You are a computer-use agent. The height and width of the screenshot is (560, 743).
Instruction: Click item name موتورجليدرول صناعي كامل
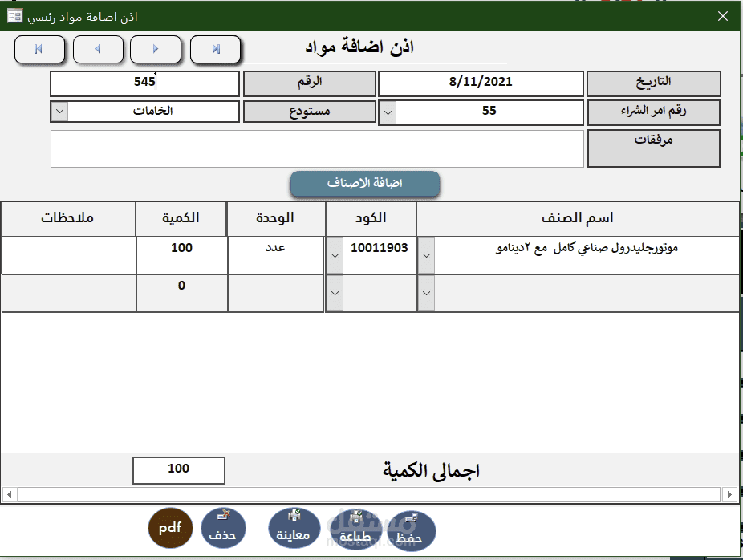(x=587, y=255)
